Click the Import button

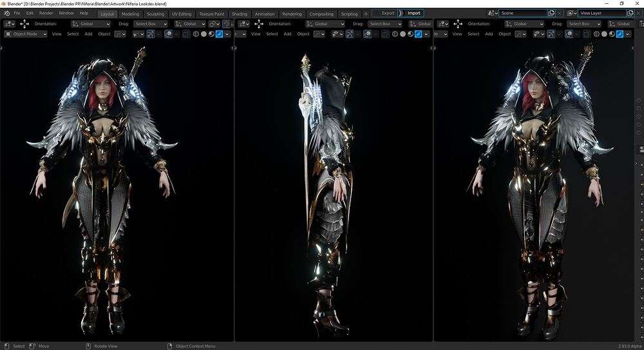(x=411, y=13)
